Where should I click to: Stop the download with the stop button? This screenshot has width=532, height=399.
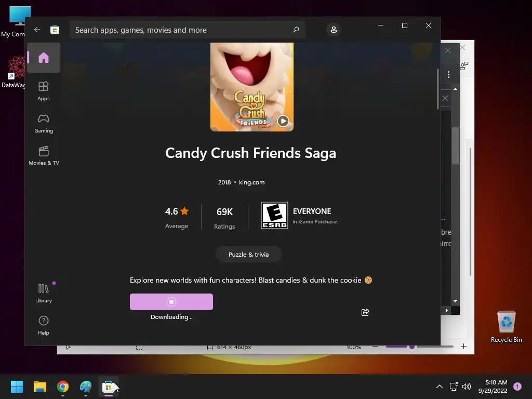(x=171, y=302)
